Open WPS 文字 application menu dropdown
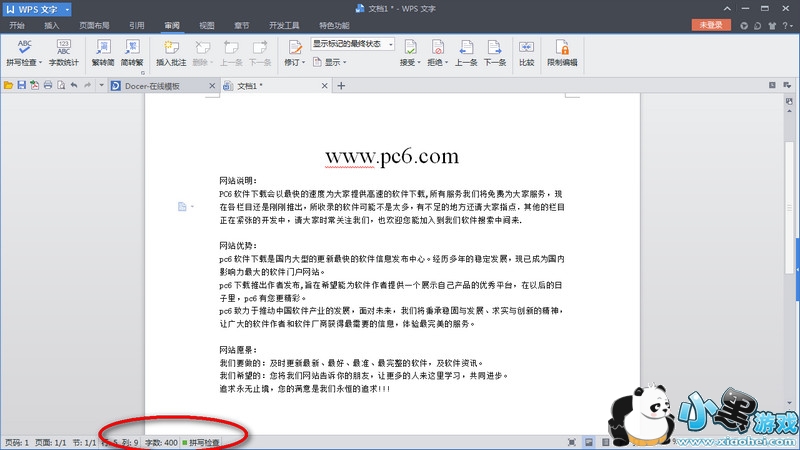 (67, 9)
